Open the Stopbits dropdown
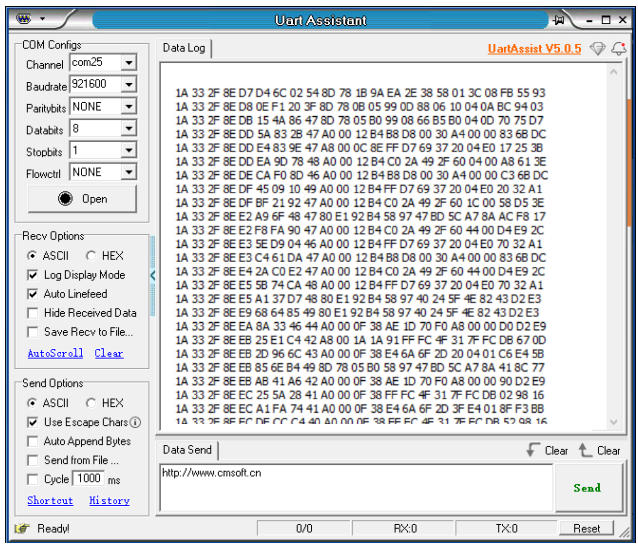Viewport: 638px width, 547px height. tap(129, 151)
